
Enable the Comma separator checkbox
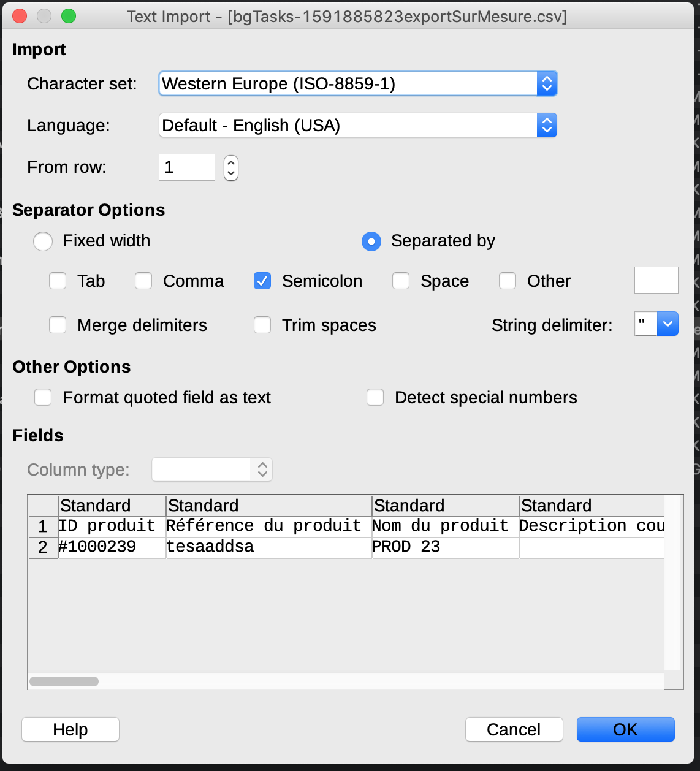[143, 281]
